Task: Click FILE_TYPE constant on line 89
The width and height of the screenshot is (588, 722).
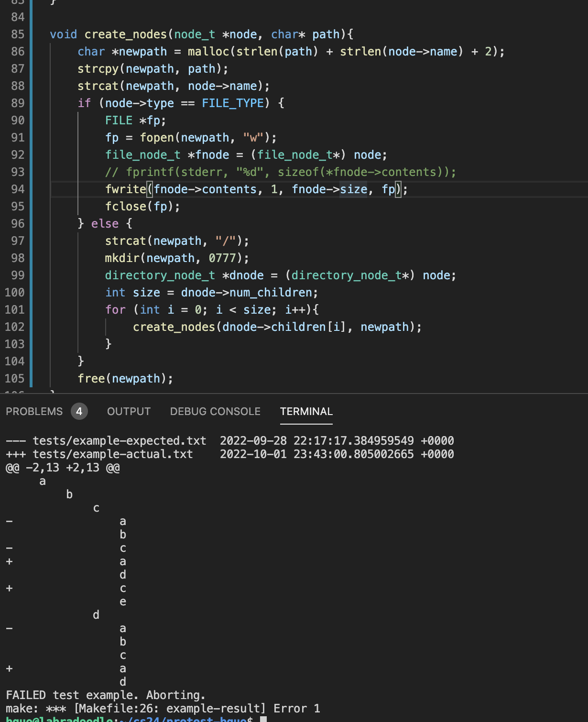Action: point(232,103)
